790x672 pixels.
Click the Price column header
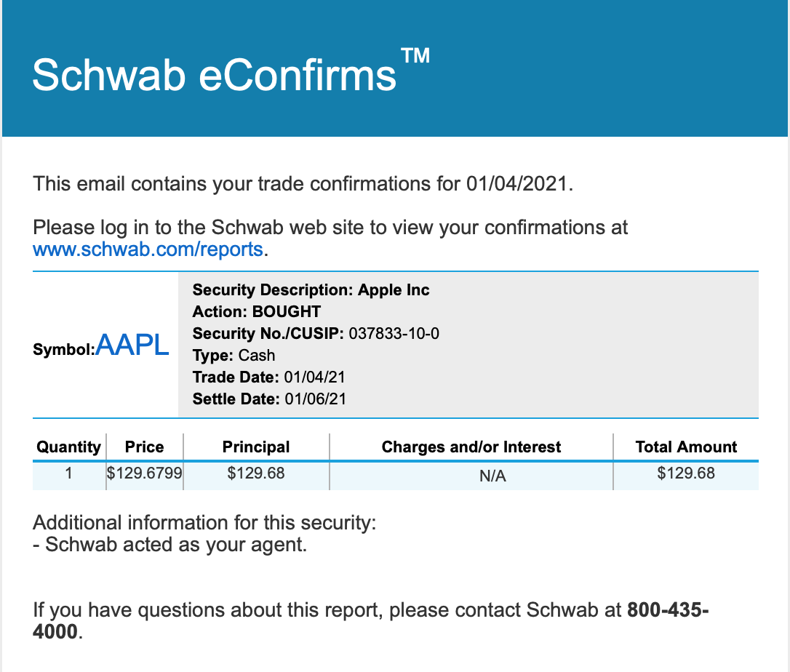144,447
